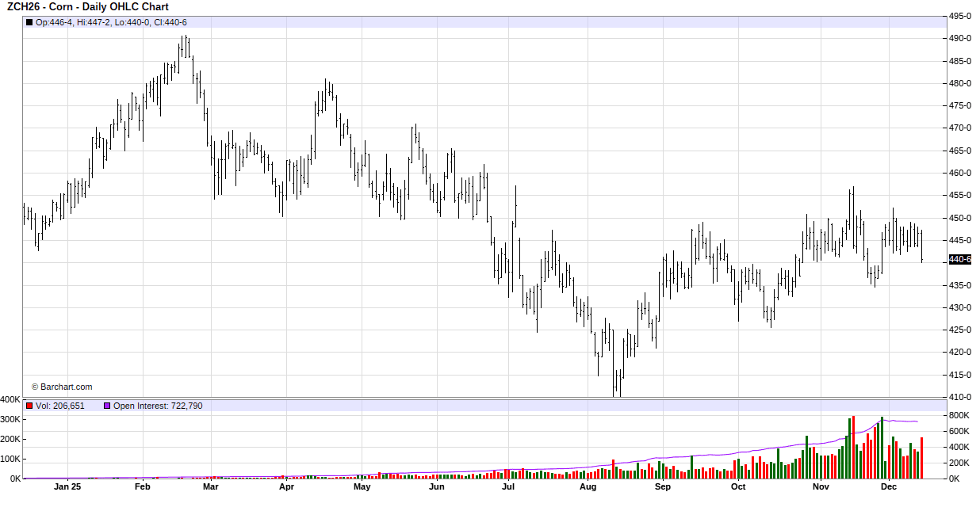Click the 800K open interest axis label

coord(959,416)
